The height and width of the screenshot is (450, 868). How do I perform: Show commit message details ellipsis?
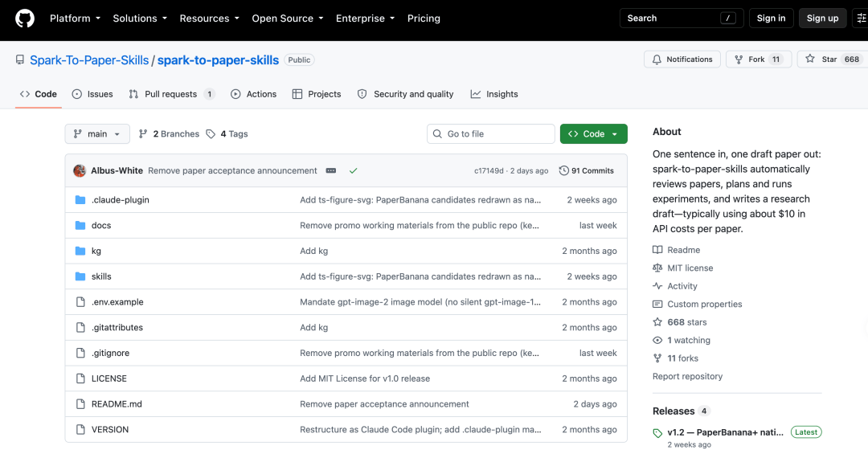click(x=331, y=170)
